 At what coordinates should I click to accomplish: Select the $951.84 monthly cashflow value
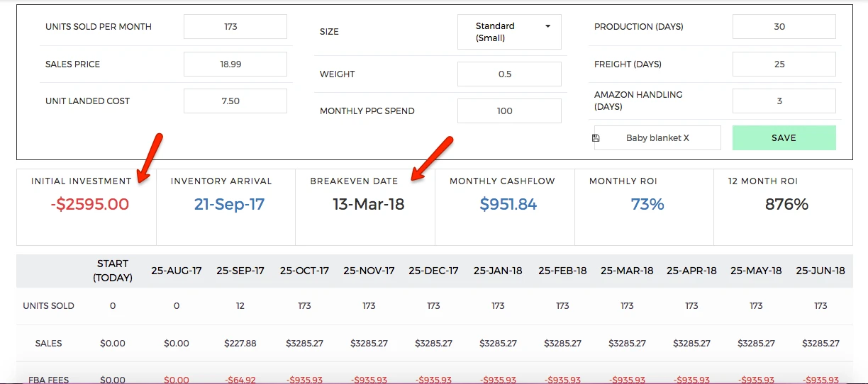pyautogui.click(x=508, y=205)
